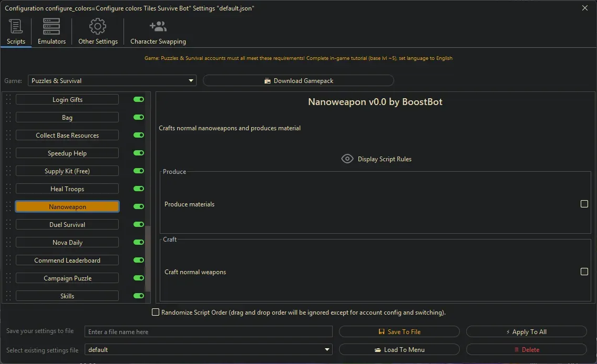Click the drag handle next to Heal Troops
This screenshot has height=364, width=597.
(8, 189)
